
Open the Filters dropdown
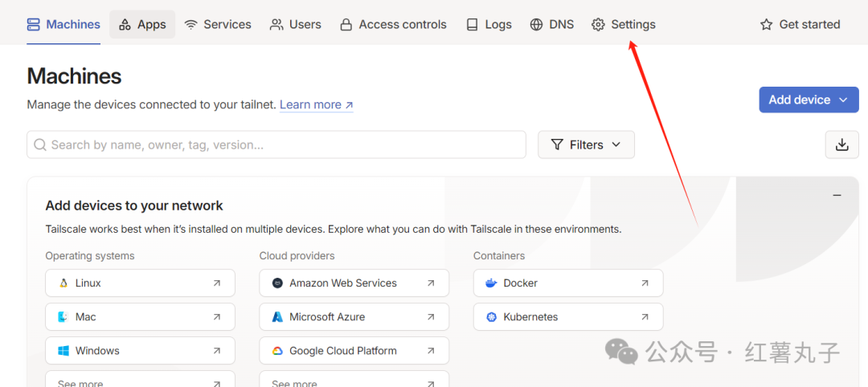click(x=586, y=145)
